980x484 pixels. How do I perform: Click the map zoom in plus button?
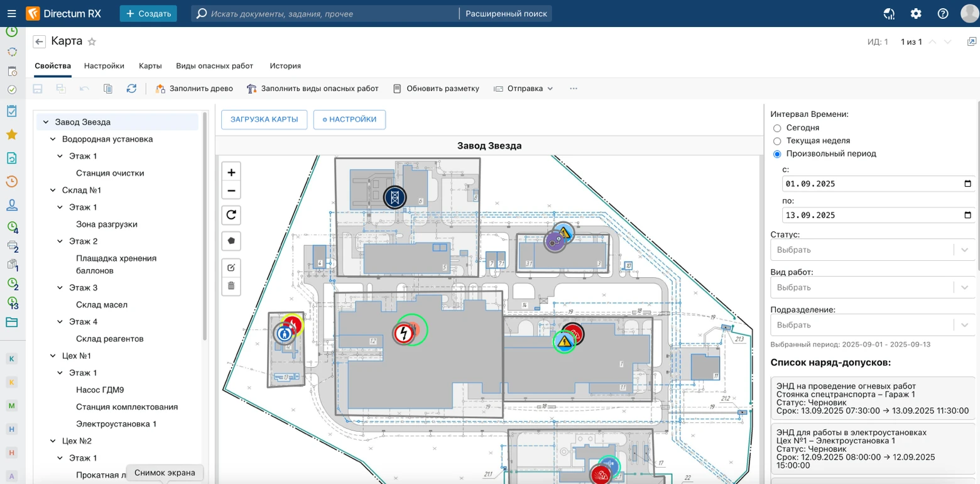pyautogui.click(x=231, y=172)
